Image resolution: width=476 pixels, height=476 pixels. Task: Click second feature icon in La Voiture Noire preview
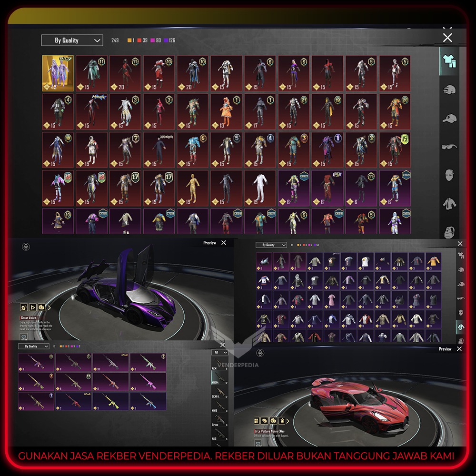265,421
